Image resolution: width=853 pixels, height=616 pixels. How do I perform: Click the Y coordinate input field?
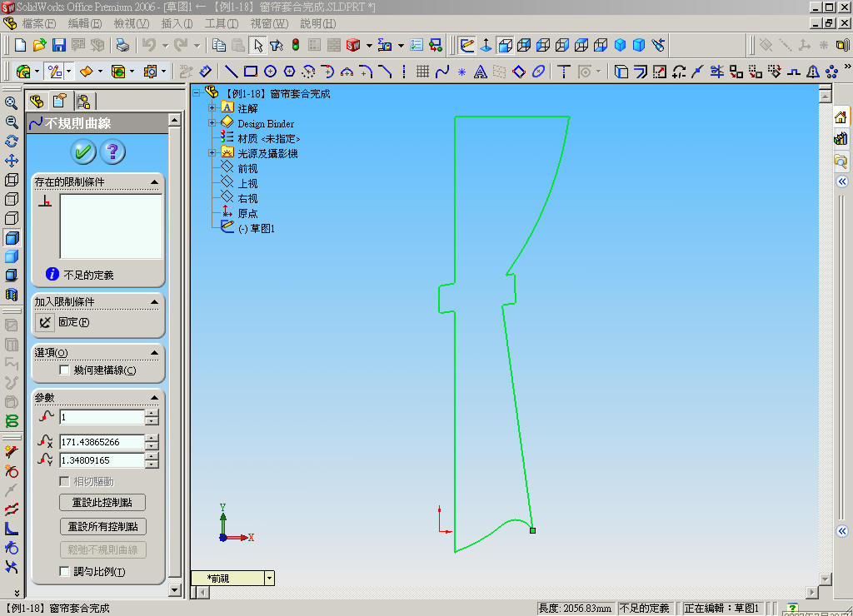click(x=102, y=460)
